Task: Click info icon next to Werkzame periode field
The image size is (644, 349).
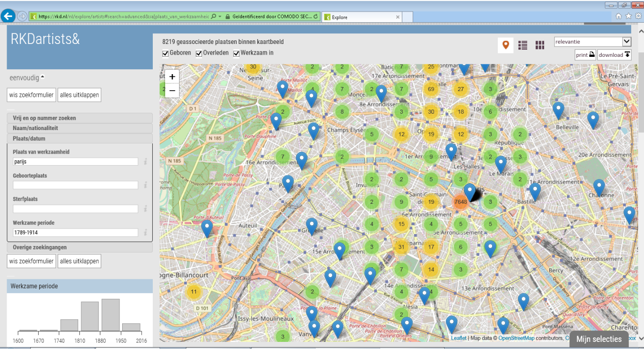Action: click(x=145, y=232)
